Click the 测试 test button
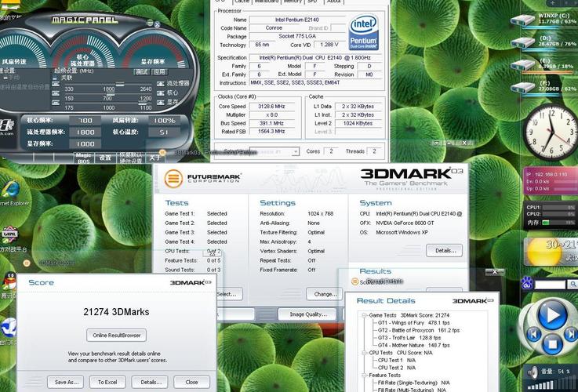Viewport: 578px width, 392px height. [141, 72]
